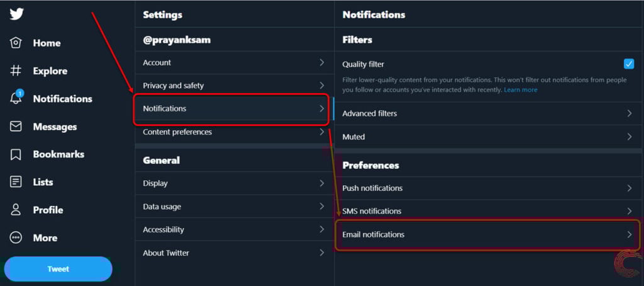The height and width of the screenshot is (286, 644).
Task: Click the More ellipsis circle icon
Action: click(x=16, y=238)
